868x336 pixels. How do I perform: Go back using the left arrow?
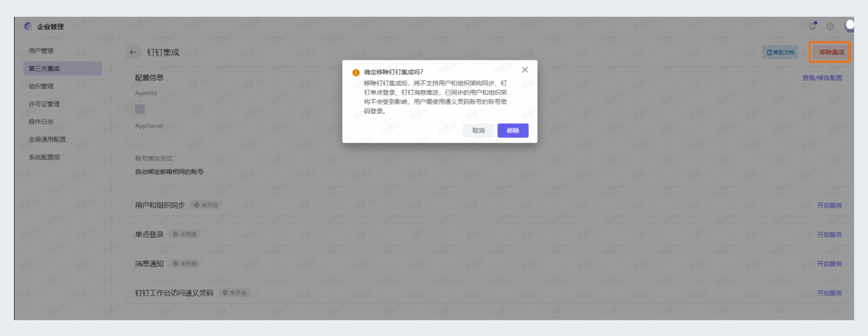(x=133, y=52)
